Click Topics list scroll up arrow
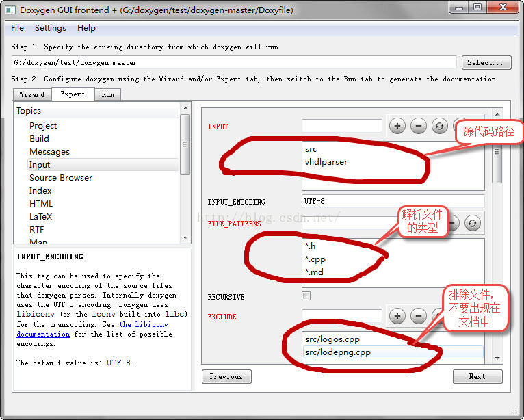The width and height of the screenshot is (524, 420). pyautogui.click(x=185, y=108)
